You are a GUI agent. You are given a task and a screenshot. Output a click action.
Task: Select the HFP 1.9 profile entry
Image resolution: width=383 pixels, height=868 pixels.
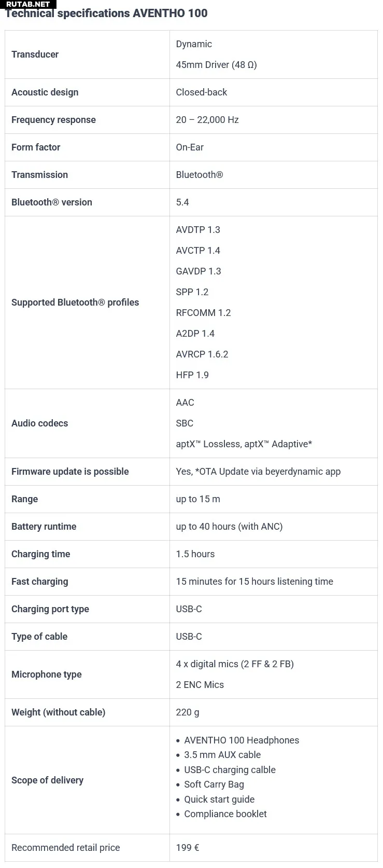(192, 375)
